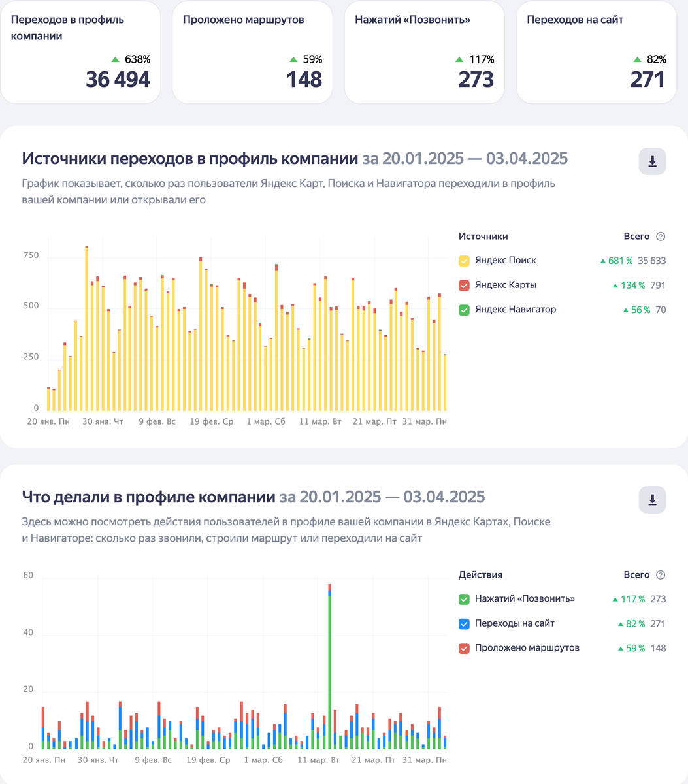Hide the Яндекс Поиск series checkbox

(x=463, y=260)
